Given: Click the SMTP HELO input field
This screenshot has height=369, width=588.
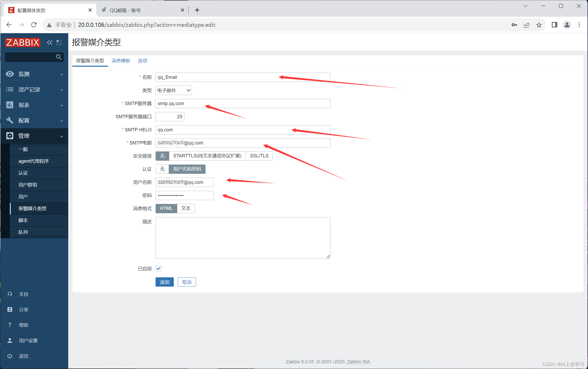Looking at the screenshot, I should click(243, 130).
